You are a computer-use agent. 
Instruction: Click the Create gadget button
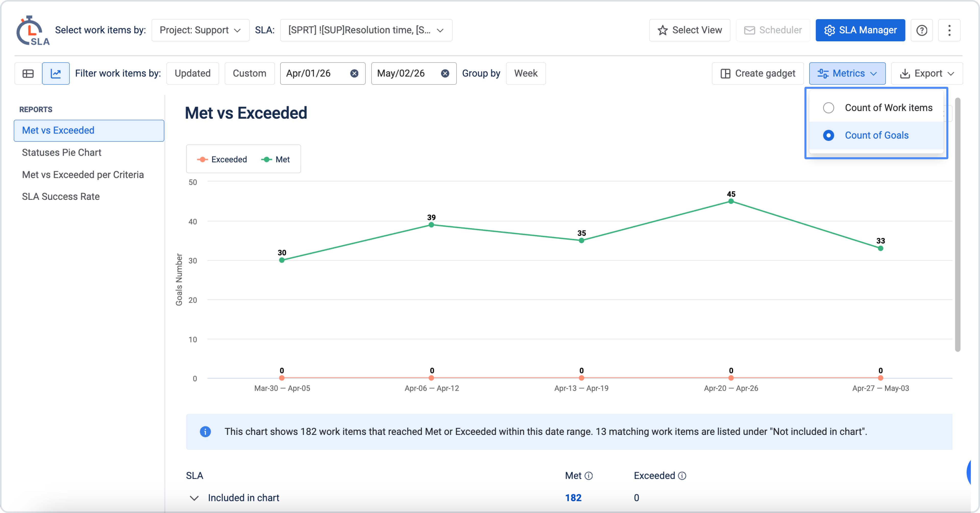(x=758, y=74)
